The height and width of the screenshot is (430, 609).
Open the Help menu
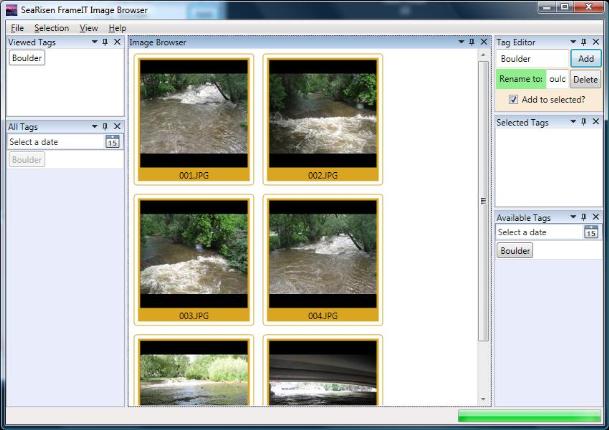[x=117, y=28]
